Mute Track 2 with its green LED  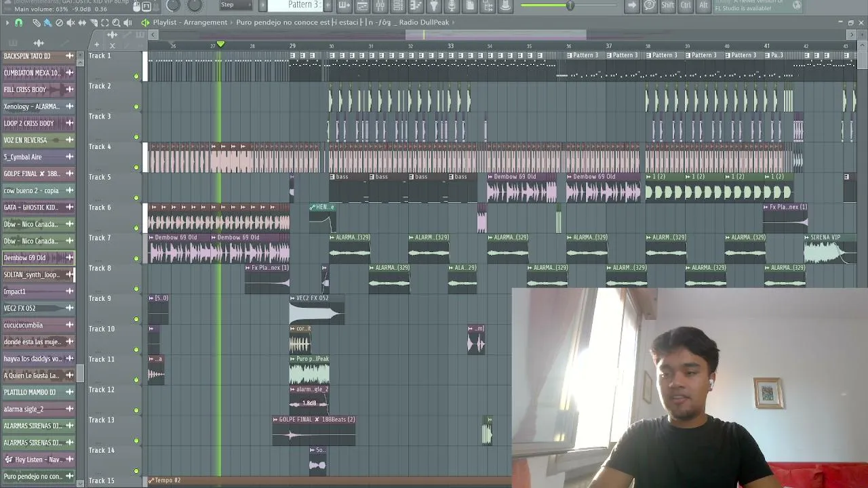coord(136,107)
